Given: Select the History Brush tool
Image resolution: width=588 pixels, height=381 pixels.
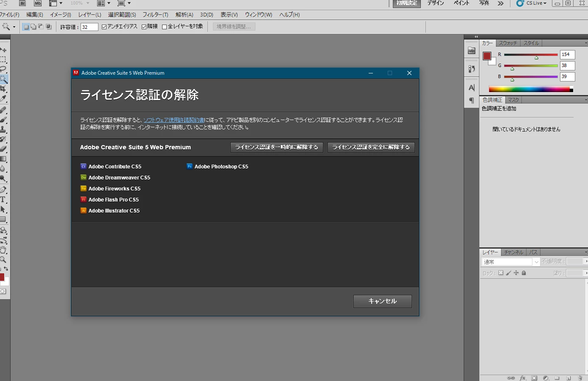Looking at the screenshot, I should [x=3, y=139].
